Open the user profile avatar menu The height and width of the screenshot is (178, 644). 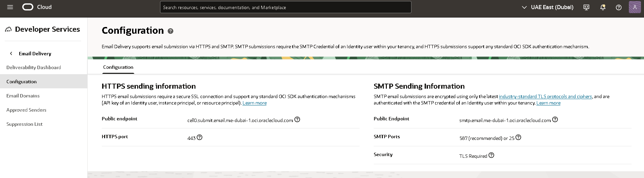tap(635, 7)
